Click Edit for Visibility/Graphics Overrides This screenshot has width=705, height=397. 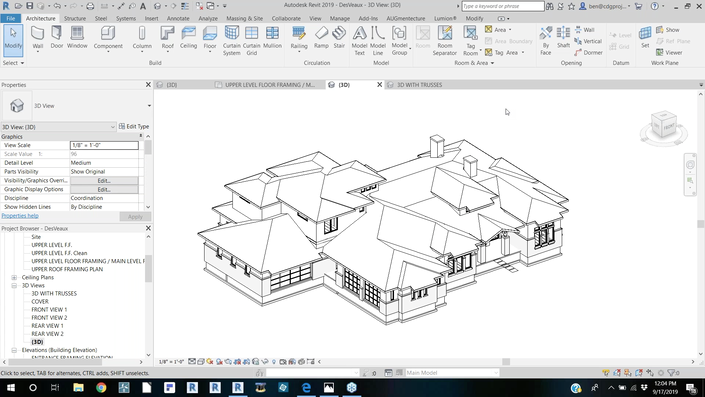104,180
